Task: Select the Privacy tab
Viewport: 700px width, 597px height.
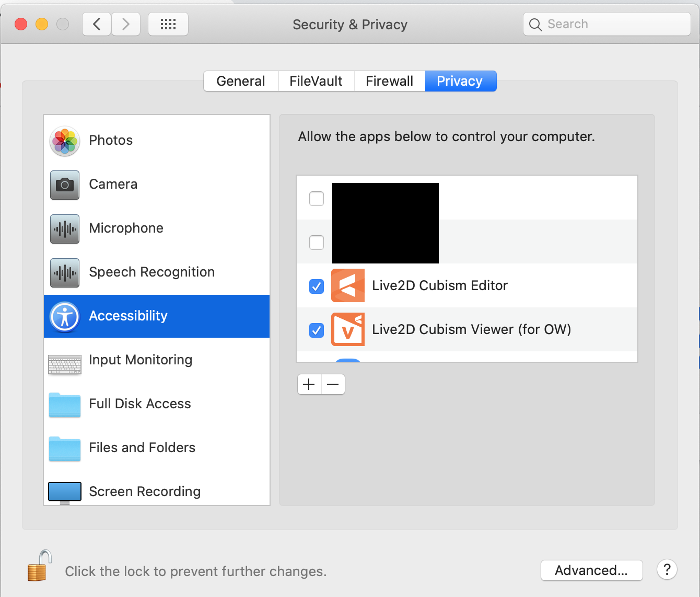Action: coord(460,81)
